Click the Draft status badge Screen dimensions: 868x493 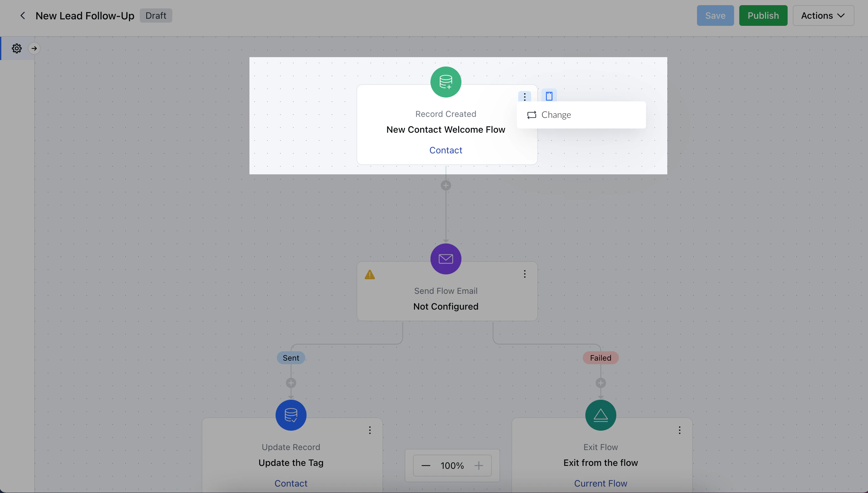click(156, 15)
